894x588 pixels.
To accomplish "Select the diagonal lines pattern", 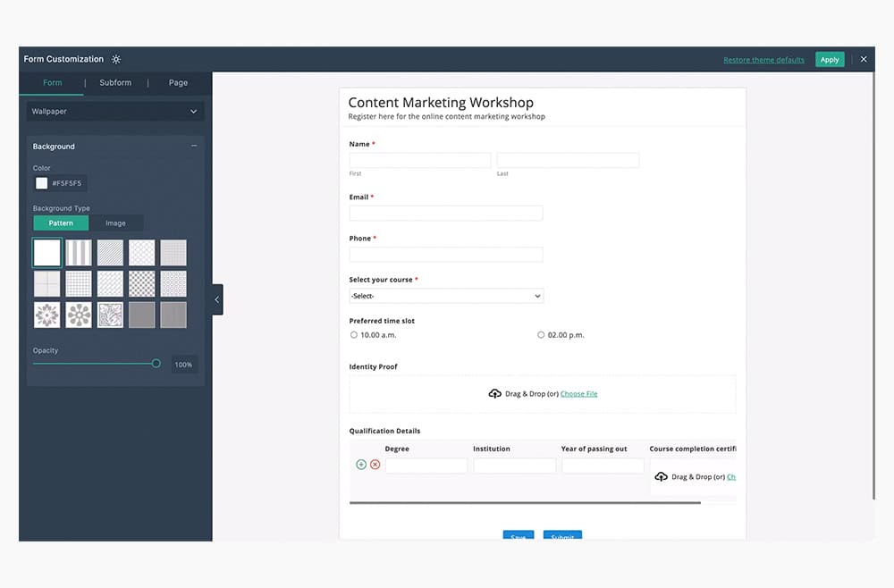I will [110, 252].
